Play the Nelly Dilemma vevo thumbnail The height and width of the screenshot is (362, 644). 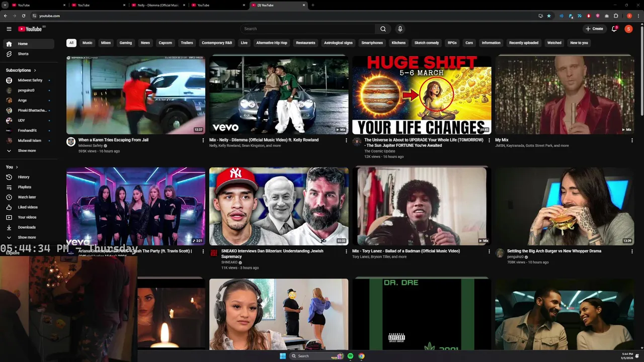[279, 95]
